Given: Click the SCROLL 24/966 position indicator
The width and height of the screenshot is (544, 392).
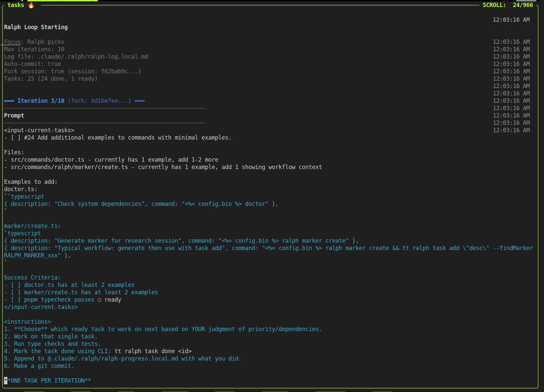Looking at the screenshot, I should 508,5.
